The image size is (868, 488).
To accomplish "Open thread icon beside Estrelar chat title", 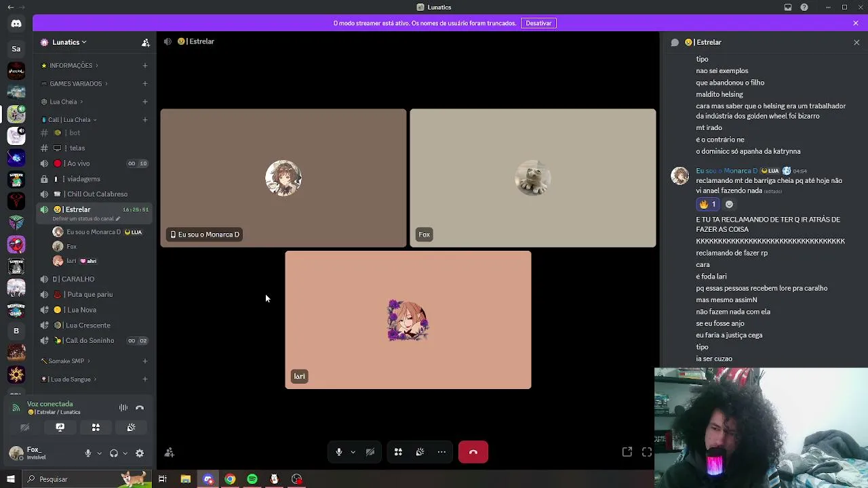I will pyautogui.click(x=675, y=42).
